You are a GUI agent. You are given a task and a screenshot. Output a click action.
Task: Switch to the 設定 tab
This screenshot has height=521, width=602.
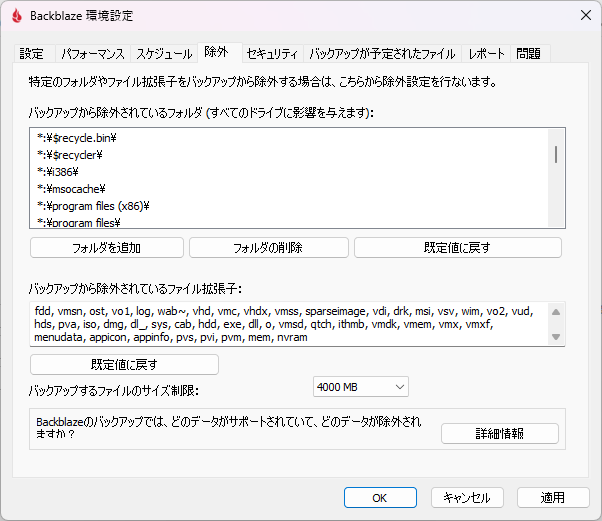coord(32,54)
